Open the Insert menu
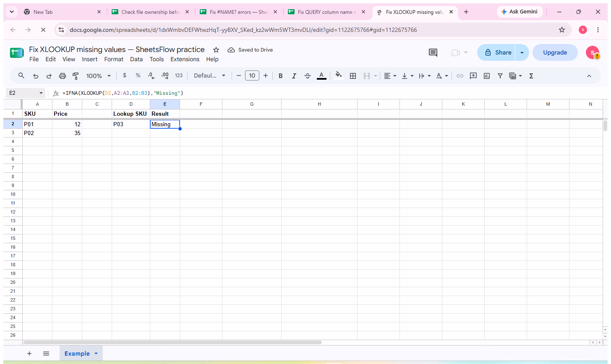 tap(89, 59)
